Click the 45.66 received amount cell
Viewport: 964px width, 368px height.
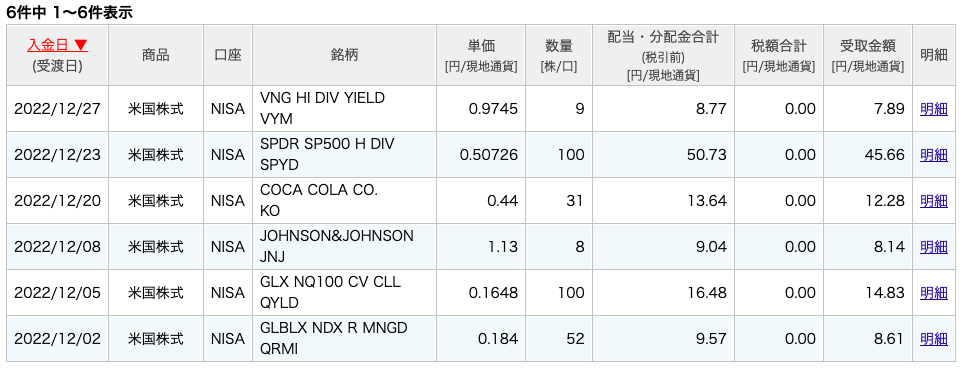[867, 155]
